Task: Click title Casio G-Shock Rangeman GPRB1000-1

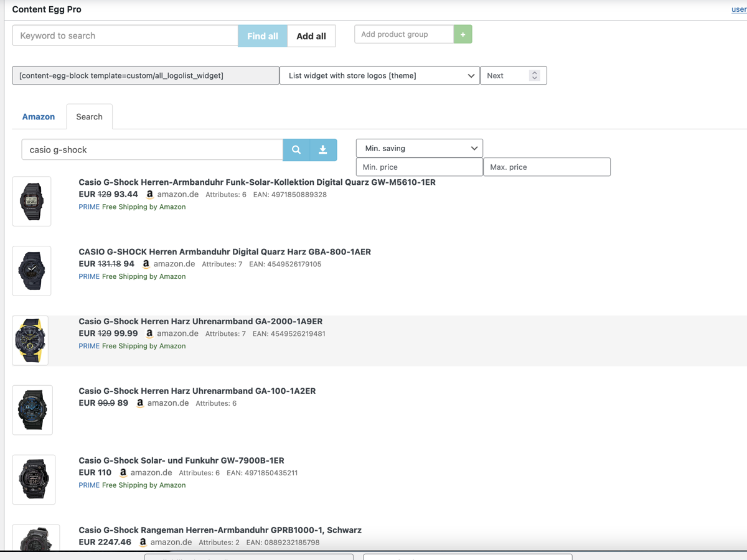Action: [x=220, y=530]
